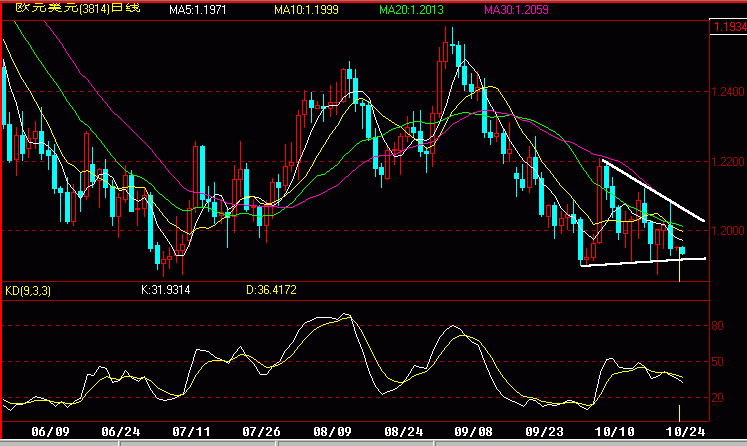Click the 07/11 date label
This screenshot has height=446, width=747.
191,432
